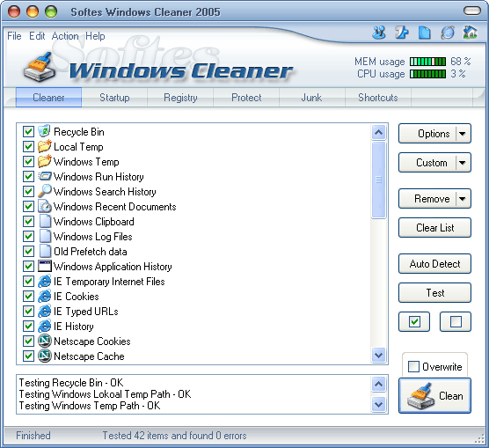
Task: Enable the Overwrite checkbox
Action: click(x=413, y=366)
